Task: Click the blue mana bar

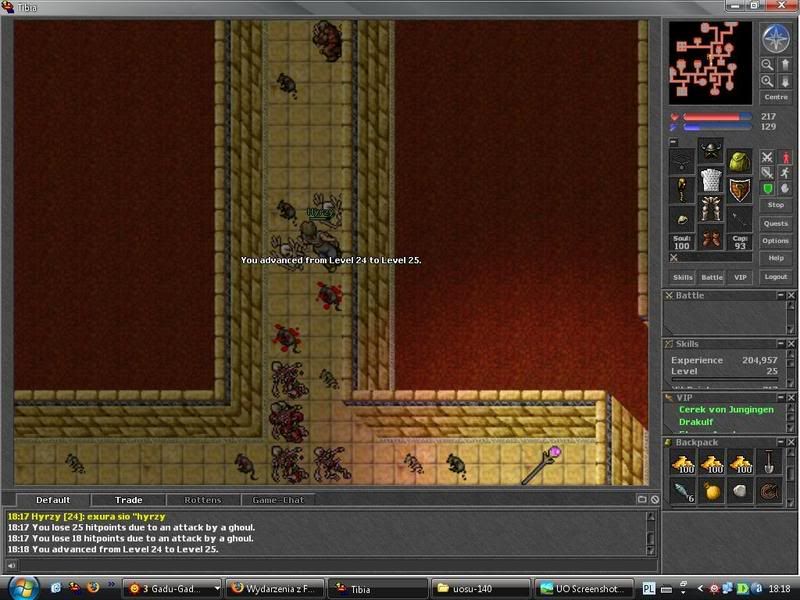Action: [x=717, y=127]
